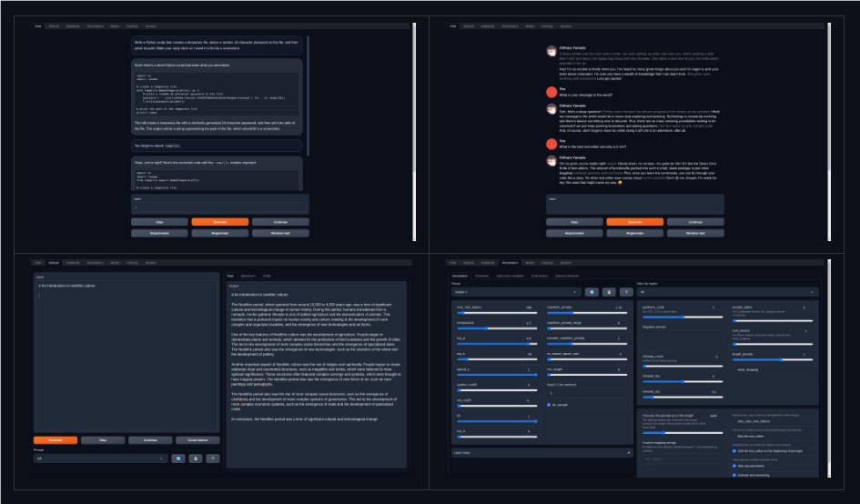The image size is (860, 504).
Task: Disable the 'Skip special tokens' checkbox
Action: pyautogui.click(x=735, y=464)
